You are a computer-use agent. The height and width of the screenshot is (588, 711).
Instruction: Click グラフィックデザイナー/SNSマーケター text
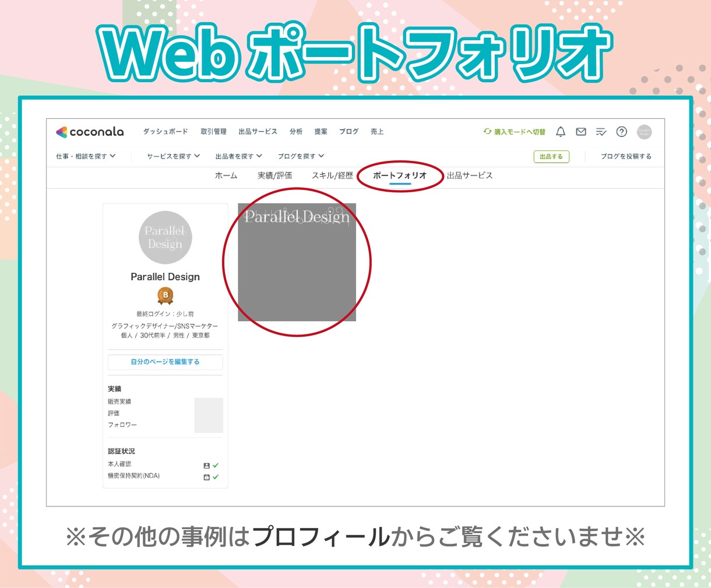coord(165,326)
